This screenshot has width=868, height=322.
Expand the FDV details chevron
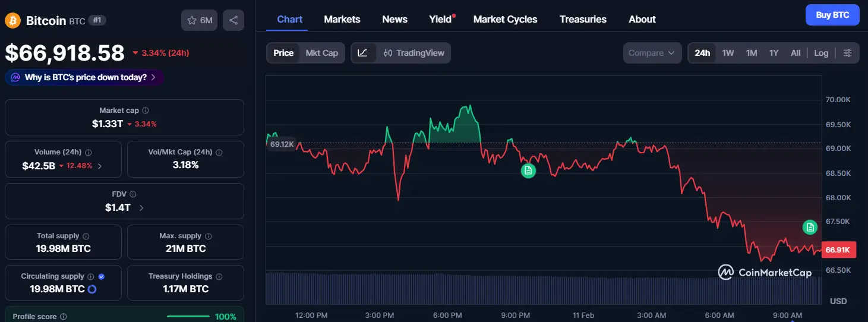[x=141, y=208]
